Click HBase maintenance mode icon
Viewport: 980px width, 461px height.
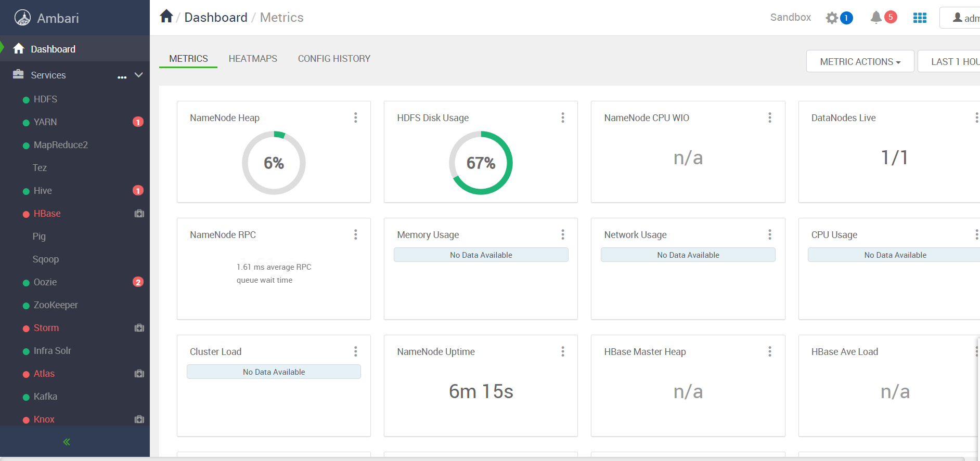(x=139, y=214)
